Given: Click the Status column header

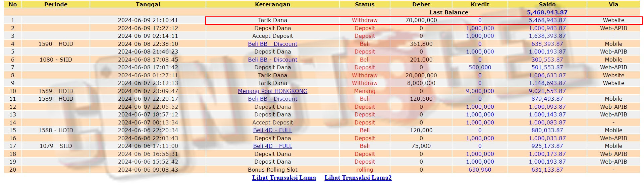Looking at the screenshot, I should 365,4.
